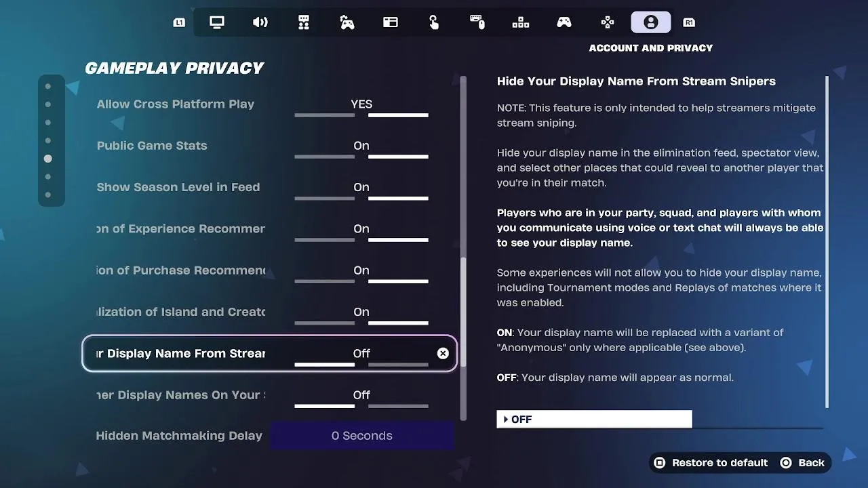The width and height of the screenshot is (868, 488).
Task: Click Restore to default
Action: pos(711,463)
